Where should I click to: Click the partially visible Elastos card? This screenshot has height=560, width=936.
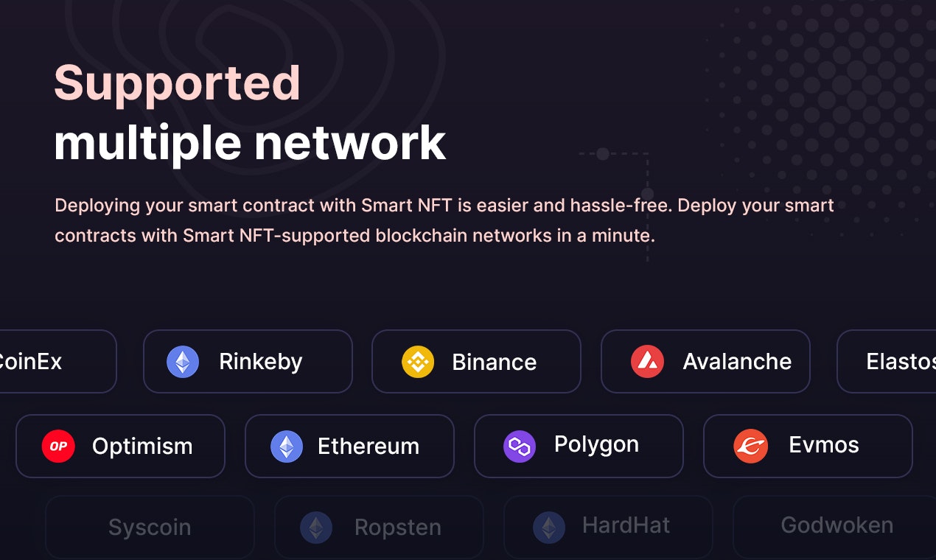click(x=887, y=361)
